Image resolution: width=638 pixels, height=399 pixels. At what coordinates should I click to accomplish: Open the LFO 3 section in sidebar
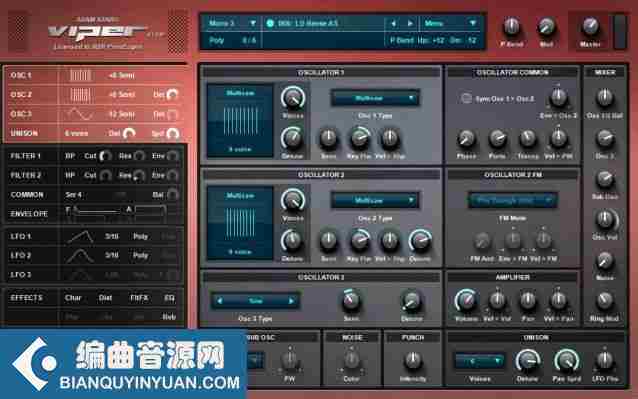(94, 275)
